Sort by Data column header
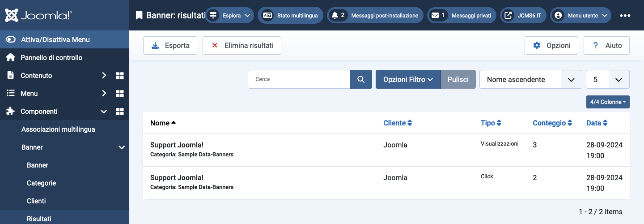The image size is (644, 224). pos(597,123)
